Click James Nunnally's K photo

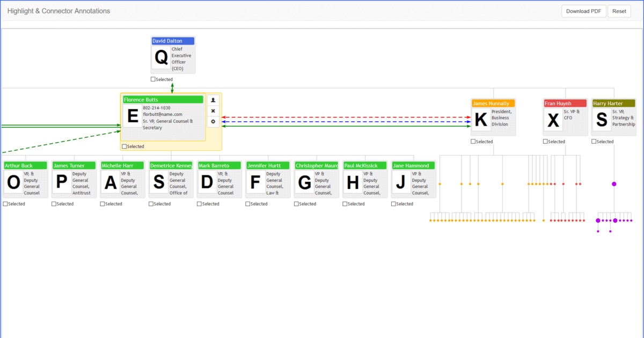(x=481, y=120)
